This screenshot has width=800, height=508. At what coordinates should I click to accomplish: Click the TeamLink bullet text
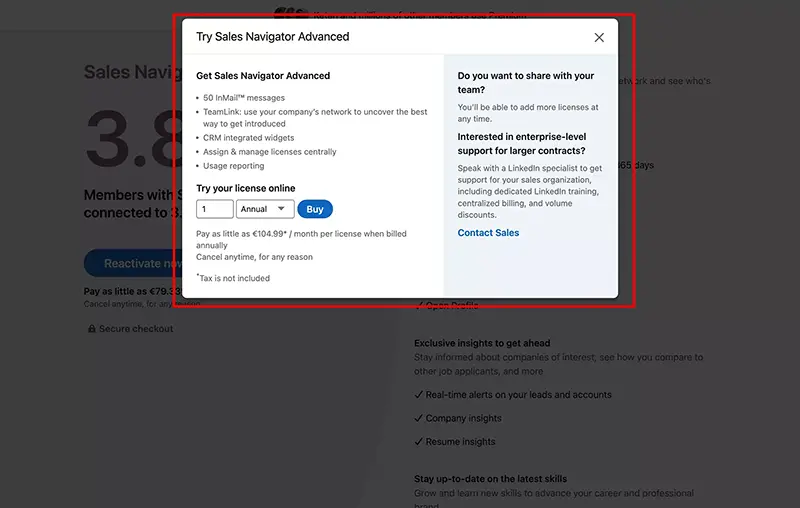[315, 118]
